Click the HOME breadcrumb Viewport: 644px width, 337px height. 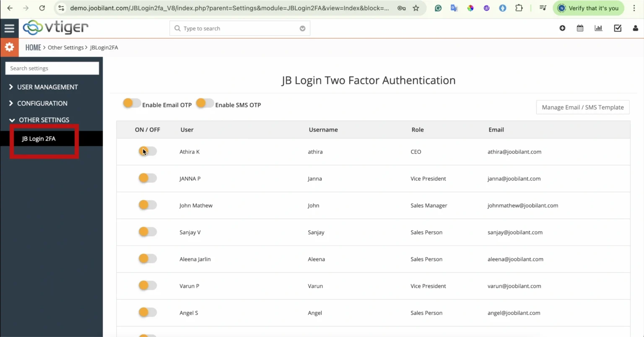click(33, 47)
